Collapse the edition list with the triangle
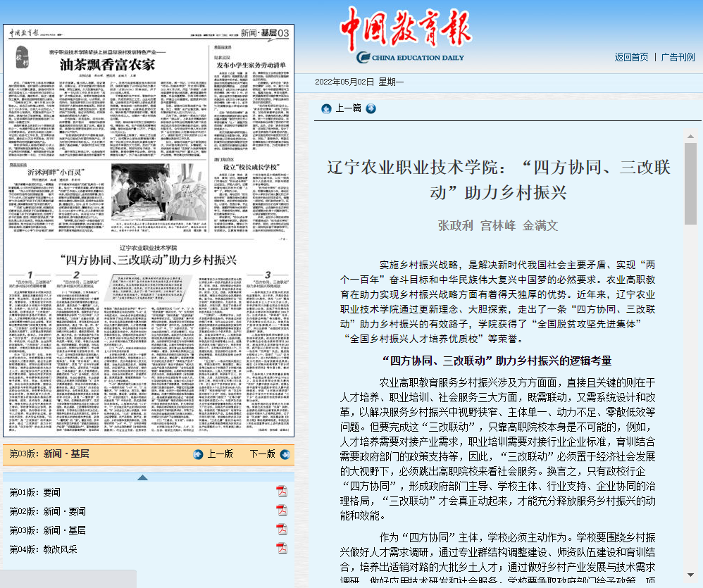The height and width of the screenshot is (588, 703). pyautogui.click(x=142, y=477)
